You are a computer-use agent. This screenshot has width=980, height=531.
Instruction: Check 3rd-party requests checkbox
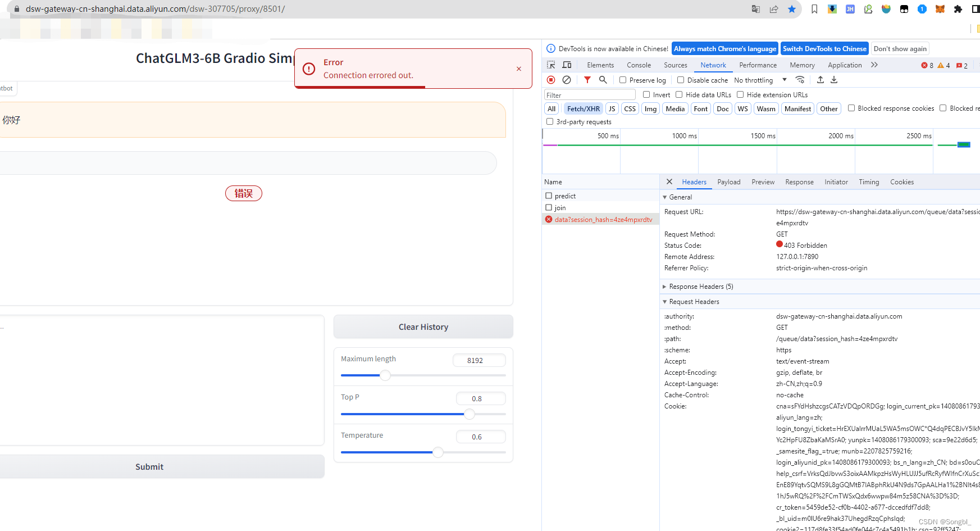550,121
